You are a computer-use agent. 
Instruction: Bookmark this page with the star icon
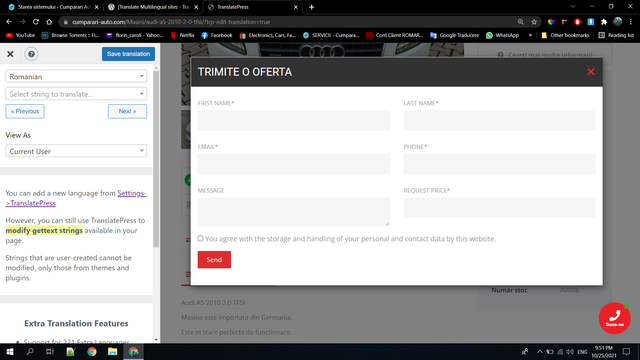tap(534, 22)
